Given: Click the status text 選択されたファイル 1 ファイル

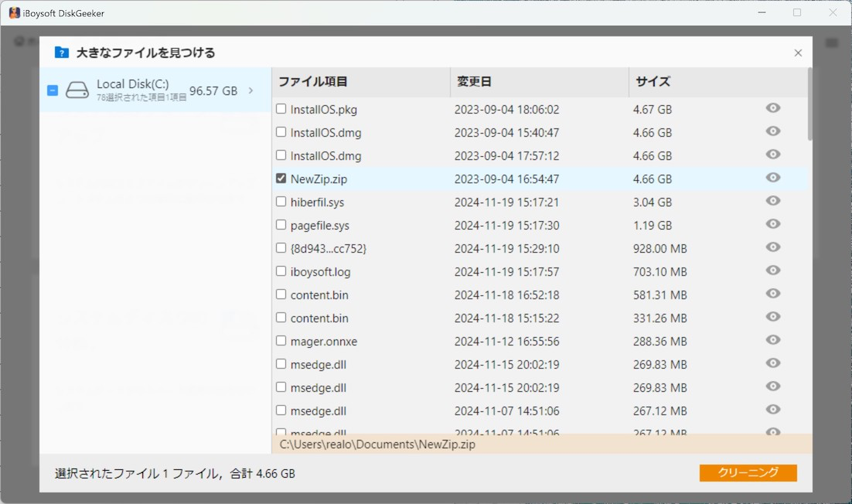Looking at the screenshot, I should point(137,474).
